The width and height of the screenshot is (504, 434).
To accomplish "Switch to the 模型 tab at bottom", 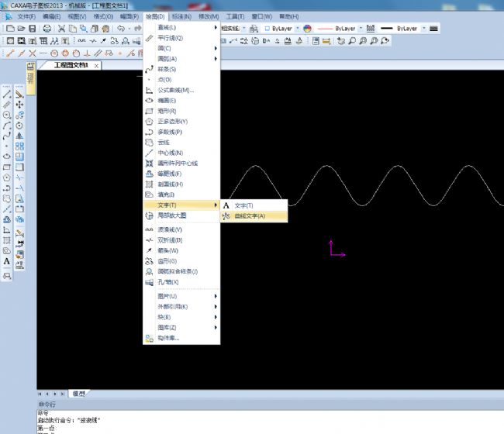I will tap(78, 393).
